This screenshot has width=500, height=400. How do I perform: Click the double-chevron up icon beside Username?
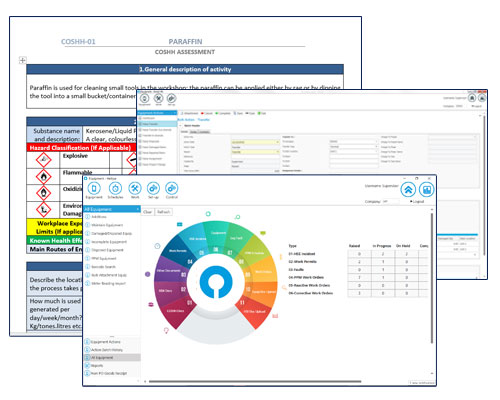tap(408, 190)
